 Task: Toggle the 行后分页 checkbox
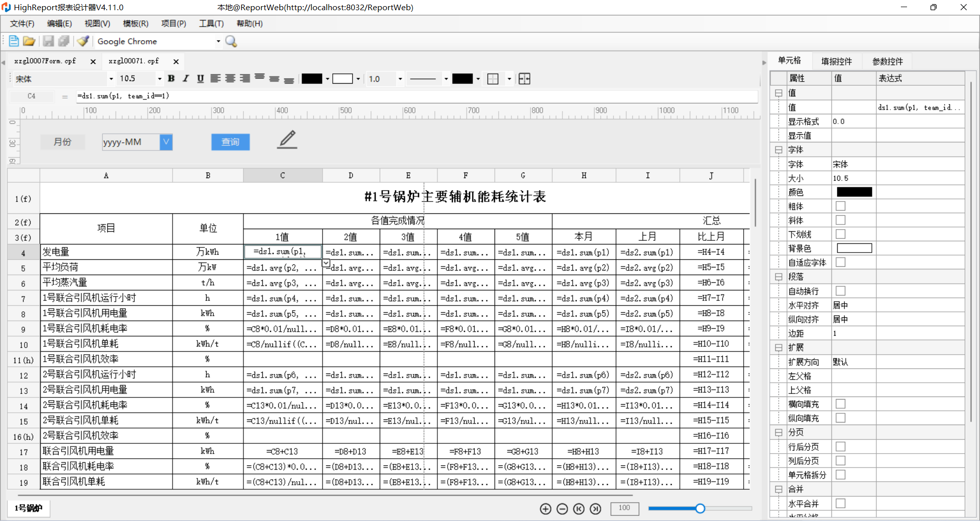841,446
